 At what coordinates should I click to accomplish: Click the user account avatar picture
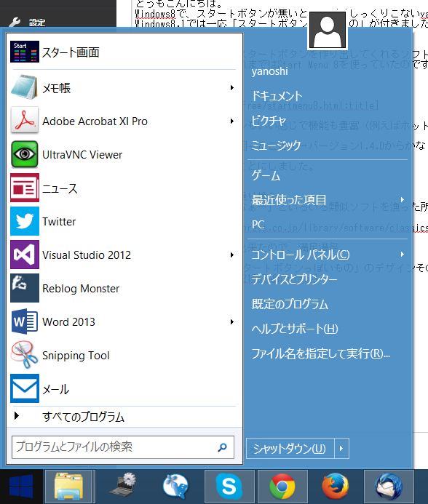pyautogui.click(x=328, y=31)
